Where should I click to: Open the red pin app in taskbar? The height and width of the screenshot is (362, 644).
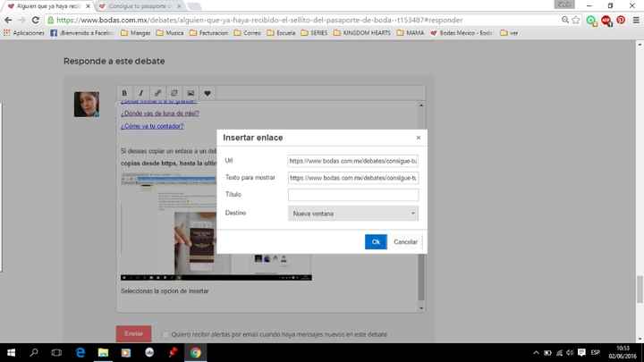pyautogui.click(x=173, y=352)
